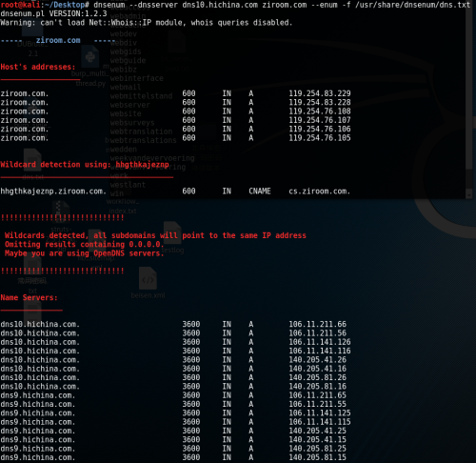Click IP address 119.254.83.229

pos(320,93)
